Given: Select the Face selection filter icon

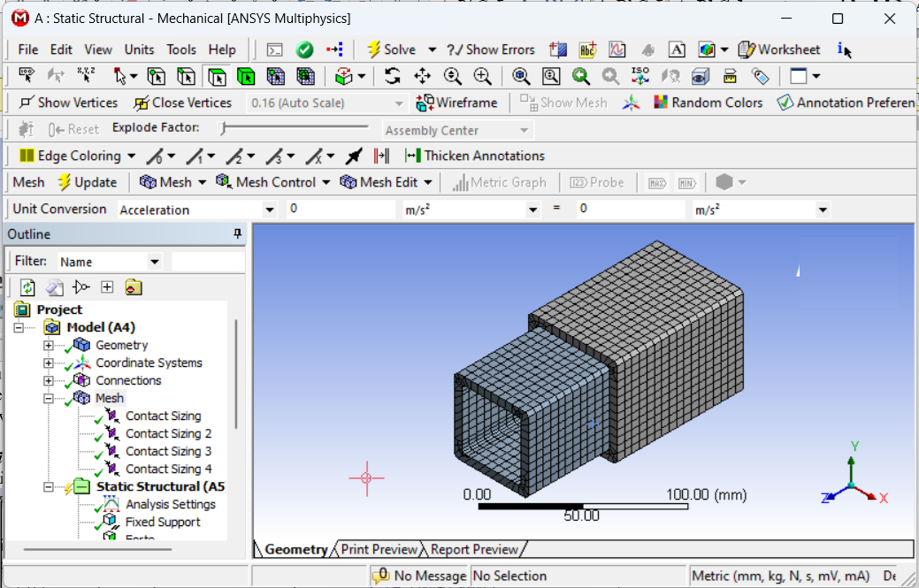Looking at the screenshot, I should [x=217, y=77].
